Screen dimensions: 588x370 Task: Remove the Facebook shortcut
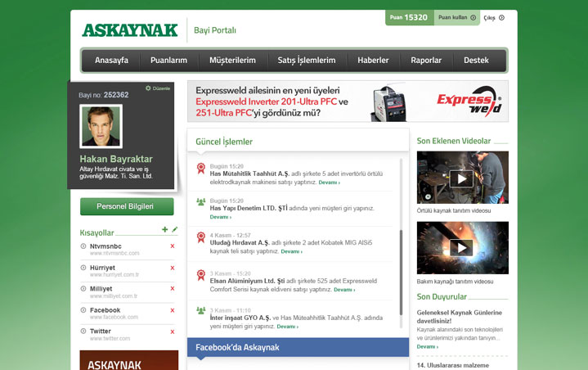click(173, 310)
